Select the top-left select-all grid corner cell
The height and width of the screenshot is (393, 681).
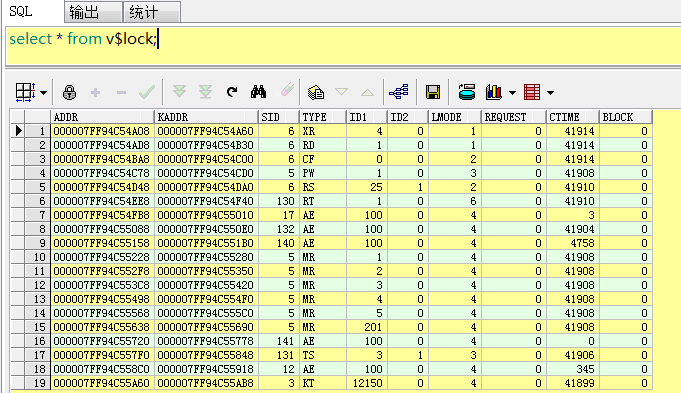17,117
